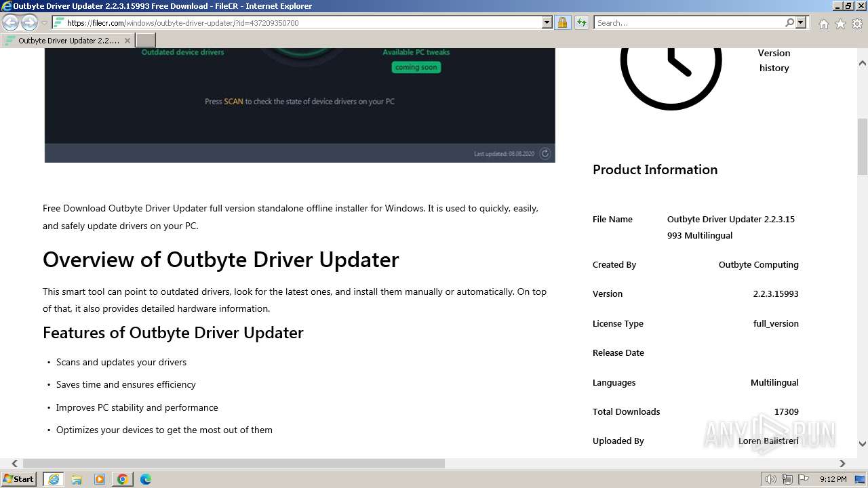This screenshot has width=868, height=488.
Task: Go back with the browser Back arrow
Action: (11, 23)
